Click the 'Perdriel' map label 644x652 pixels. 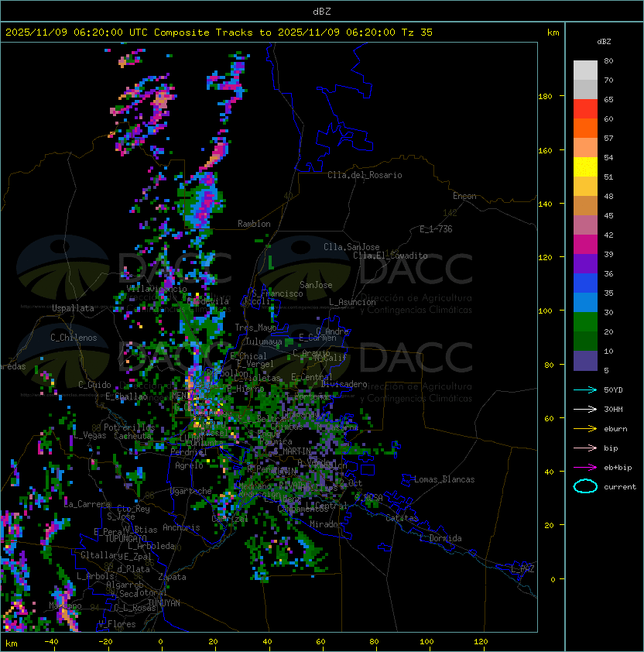point(189,452)
